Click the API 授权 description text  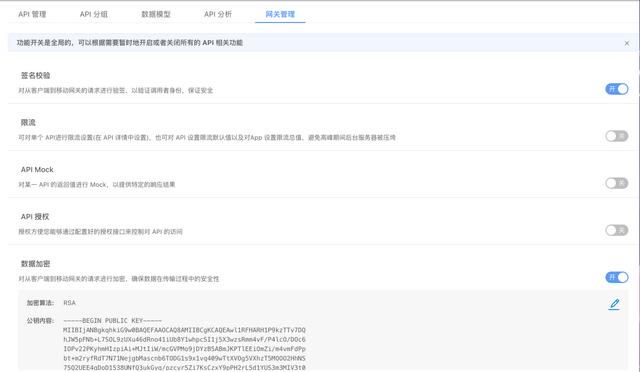point(100,232)
